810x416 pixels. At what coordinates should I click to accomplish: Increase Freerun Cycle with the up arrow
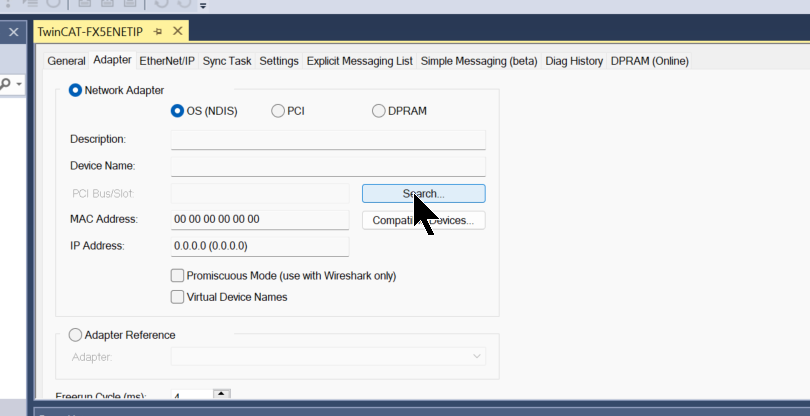(x=221, y=393)
